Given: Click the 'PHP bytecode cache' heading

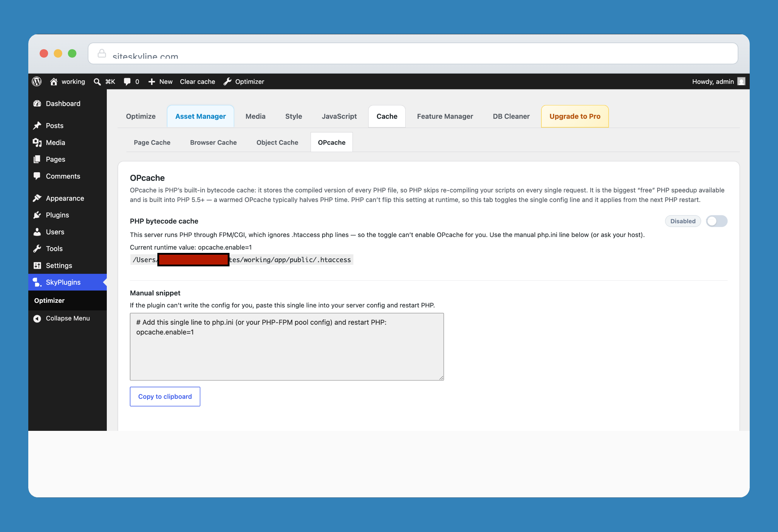Looking at the screenshot, I should (164, 221).
